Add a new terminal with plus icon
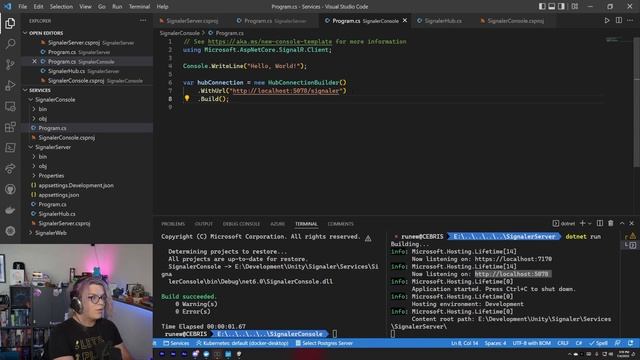The image size is (640, 360). [x=582, y=223]
